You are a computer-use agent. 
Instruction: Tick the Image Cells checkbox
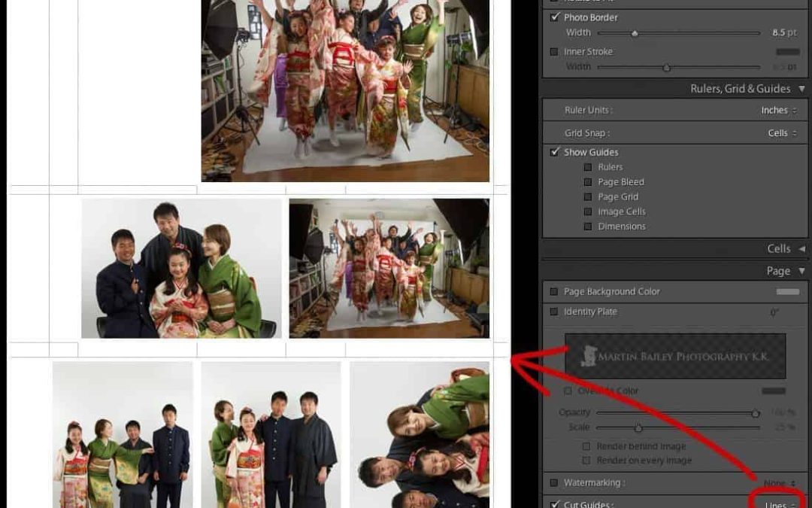(x=588, y=211)
